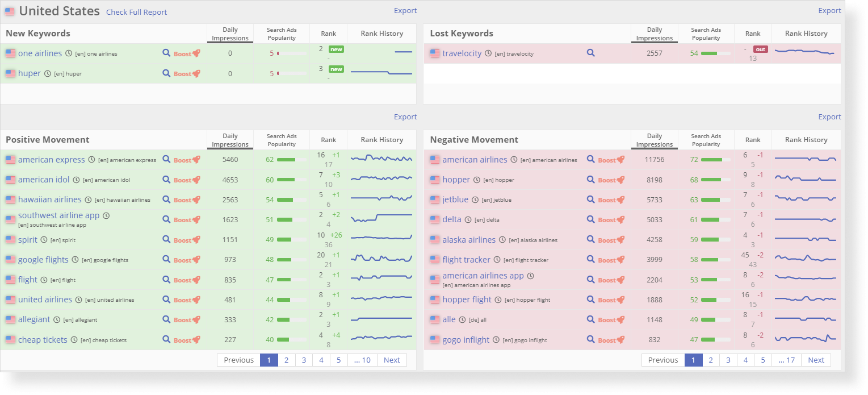868x395 pixels.
Task: Export the Lost Keywords table
Action: point(829,10)
